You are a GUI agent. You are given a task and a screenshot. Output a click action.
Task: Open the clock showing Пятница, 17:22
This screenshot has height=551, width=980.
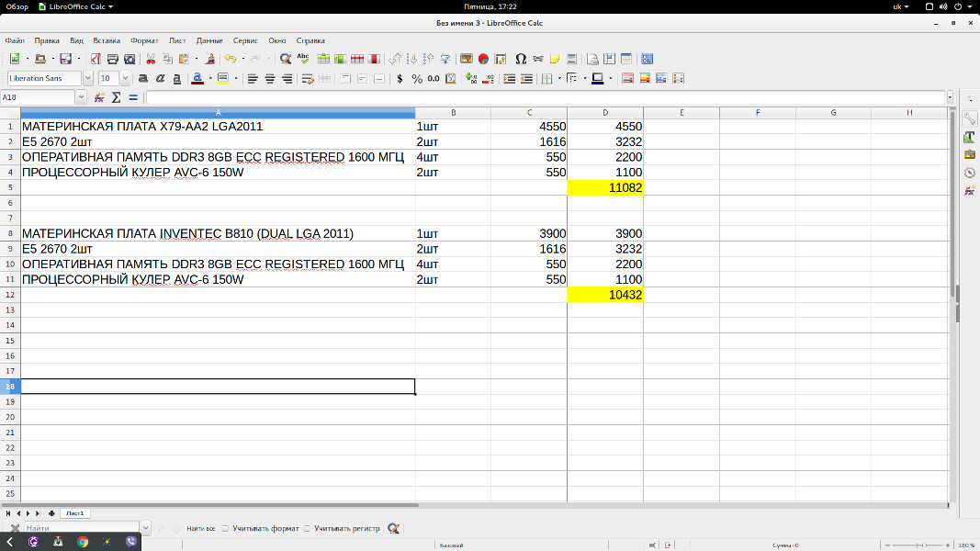click(x=490, y=6)
